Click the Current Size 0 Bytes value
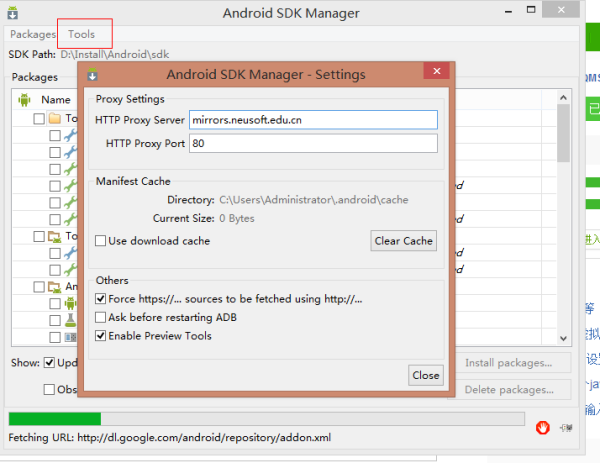The image size is (600, 463). coord(237,218)
